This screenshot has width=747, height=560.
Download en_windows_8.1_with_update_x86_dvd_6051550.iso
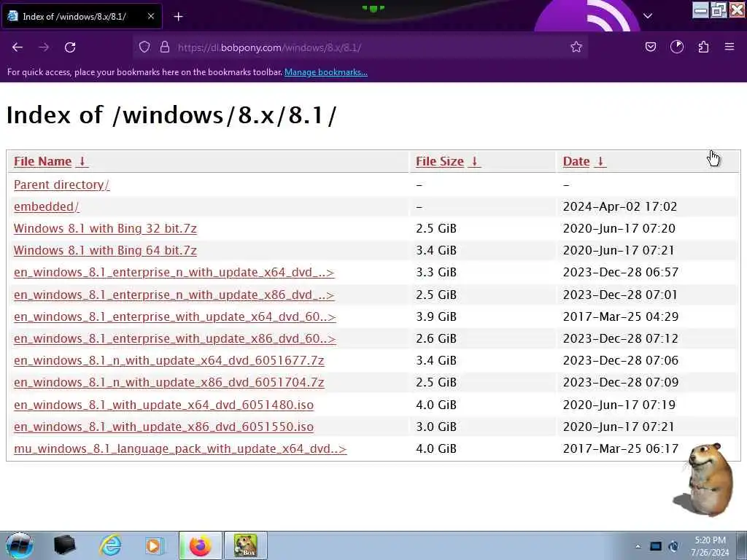tap(164, 427)
